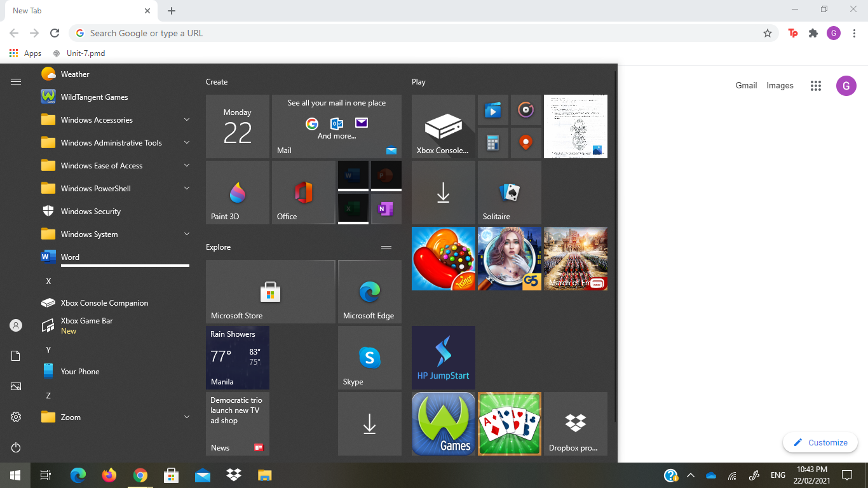Open the small Movies & TV tile
The width and height of the screenshot is (868, 488).
tap(493, 110)
